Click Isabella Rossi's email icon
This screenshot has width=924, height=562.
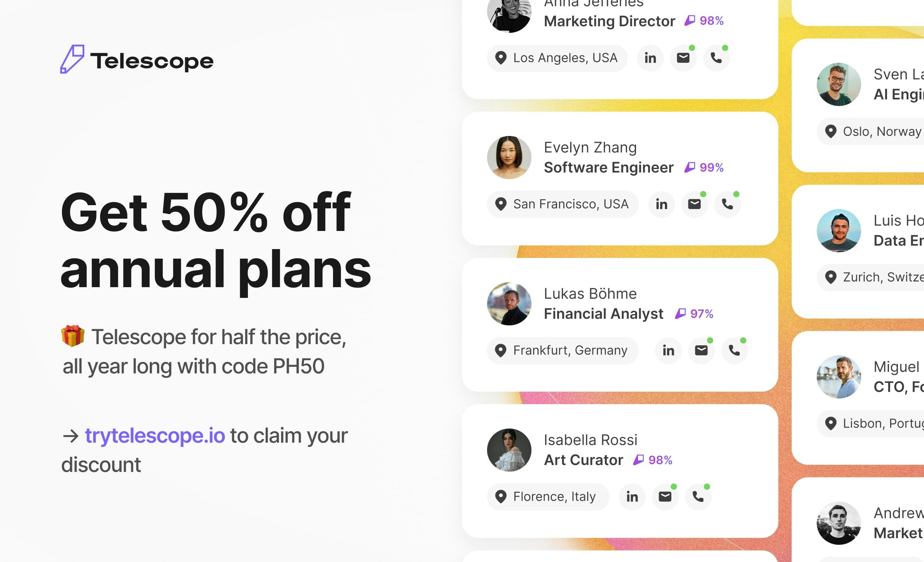665,497
